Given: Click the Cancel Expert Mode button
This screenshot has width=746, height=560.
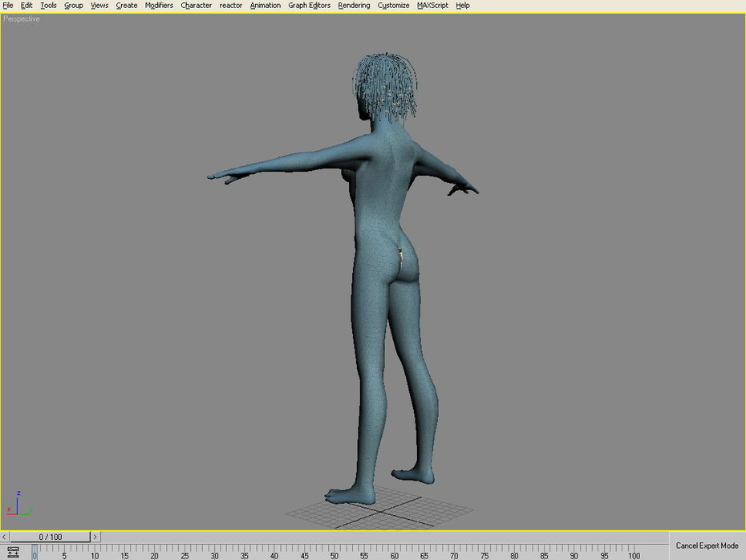Looking at the screenshot, I should point(707,546).
